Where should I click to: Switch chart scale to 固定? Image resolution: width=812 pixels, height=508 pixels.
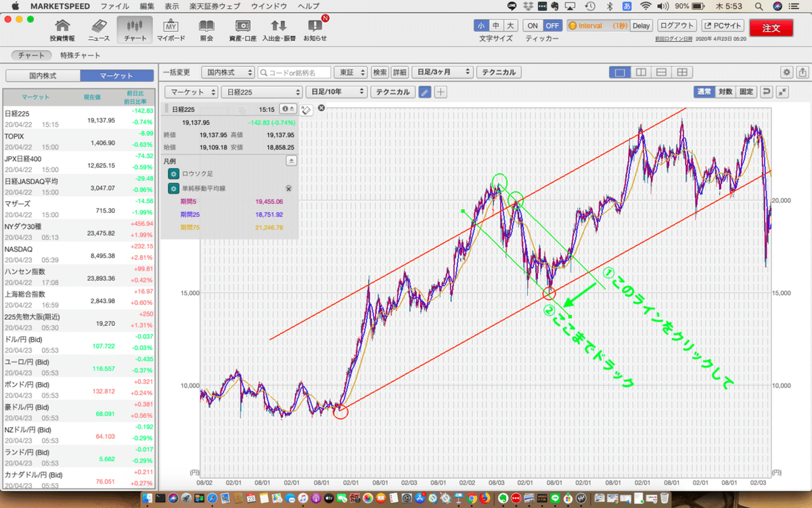pos(746,92)
